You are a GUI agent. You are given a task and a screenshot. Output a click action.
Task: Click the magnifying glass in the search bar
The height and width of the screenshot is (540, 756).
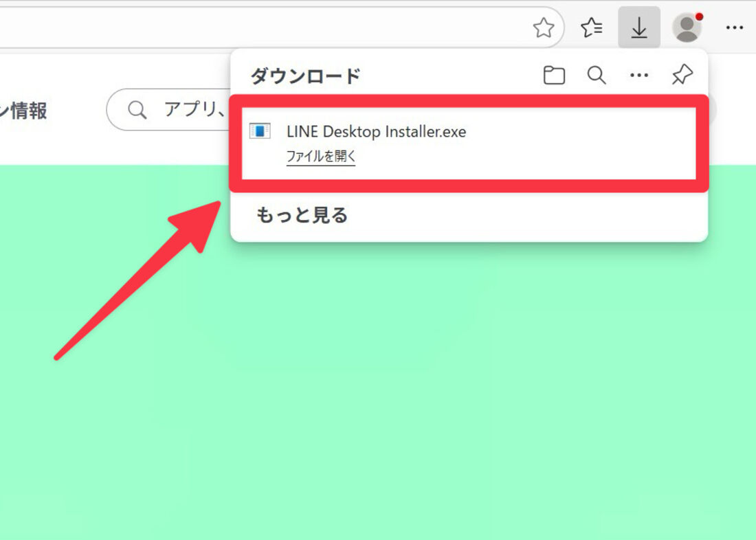point(137,109)
